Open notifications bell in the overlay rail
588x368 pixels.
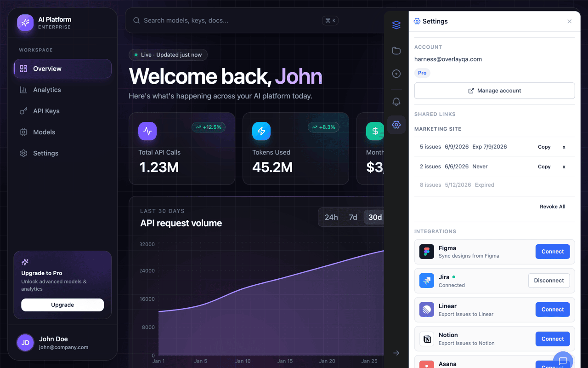(396, 102)
